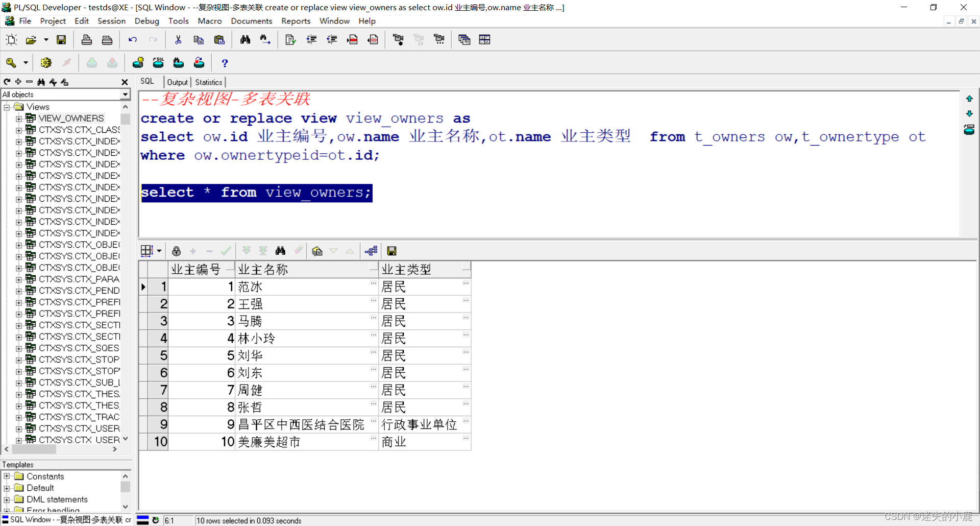Screen dimensions: 980x526
Task: Click the Next SQL down arrow icon
Action: click(969, 113)
